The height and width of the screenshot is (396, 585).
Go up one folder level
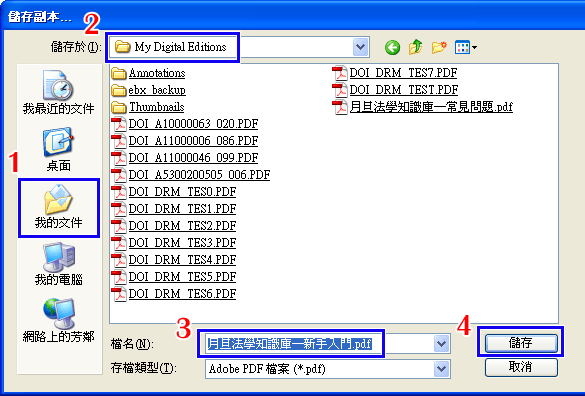tap(415, 47)
